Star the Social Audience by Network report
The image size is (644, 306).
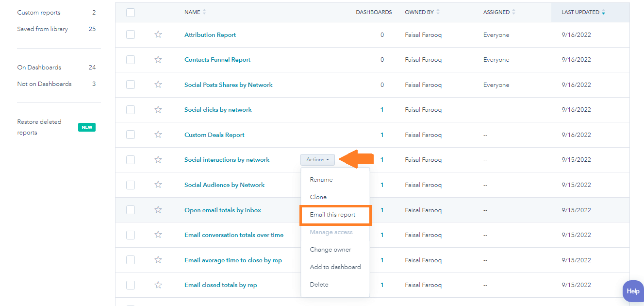point(158,185)
